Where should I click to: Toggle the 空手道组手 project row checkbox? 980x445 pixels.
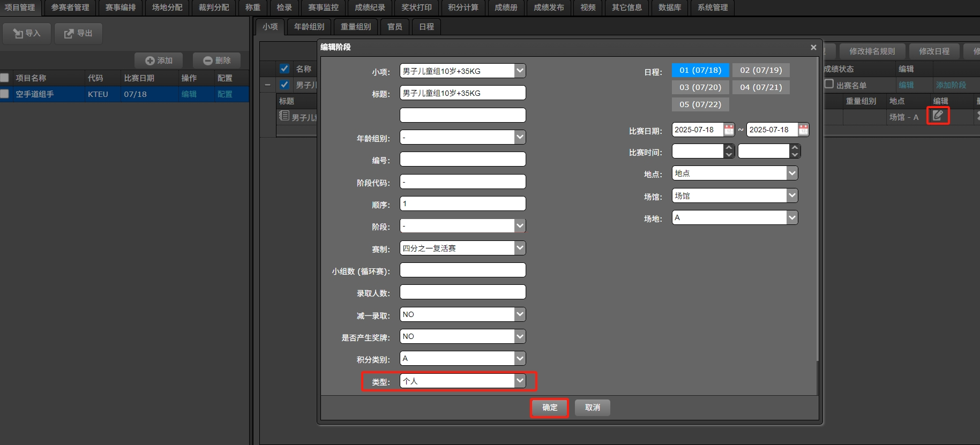pos(5,94)
